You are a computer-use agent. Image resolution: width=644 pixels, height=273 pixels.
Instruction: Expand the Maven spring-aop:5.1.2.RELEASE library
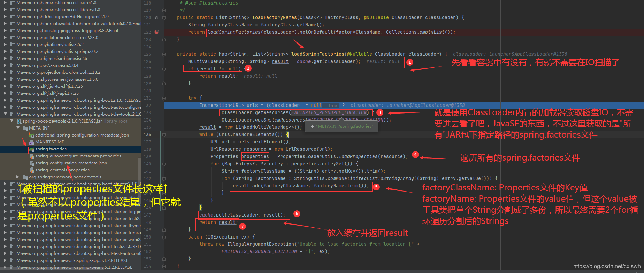tap(5, 260)
